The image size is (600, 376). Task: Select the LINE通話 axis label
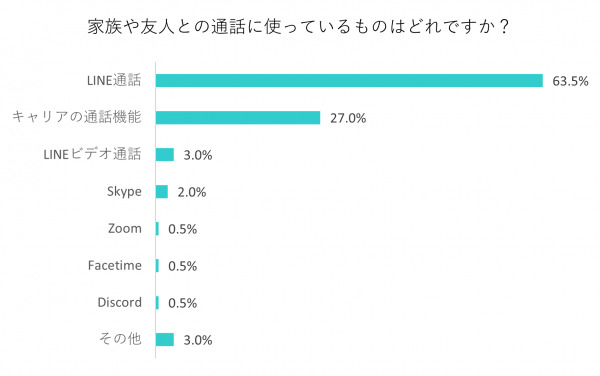[114, 80]
